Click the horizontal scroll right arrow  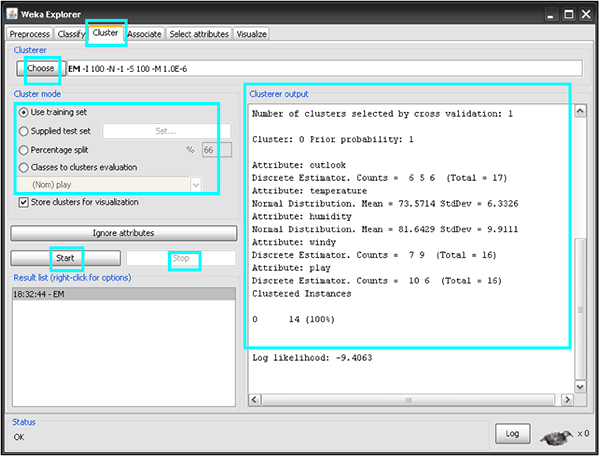[567, 400]
